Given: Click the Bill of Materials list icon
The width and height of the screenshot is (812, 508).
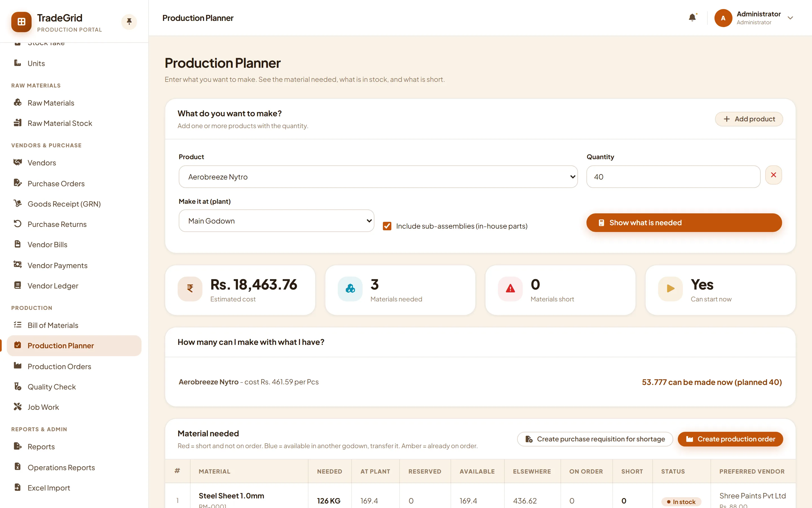Looking at the screenshot, I should tap(17, 325).
